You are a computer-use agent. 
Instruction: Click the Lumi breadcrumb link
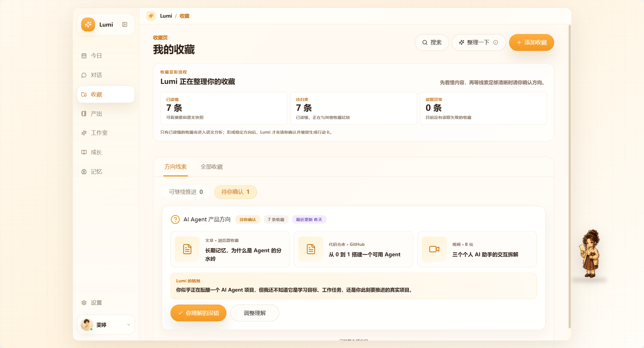166,16
